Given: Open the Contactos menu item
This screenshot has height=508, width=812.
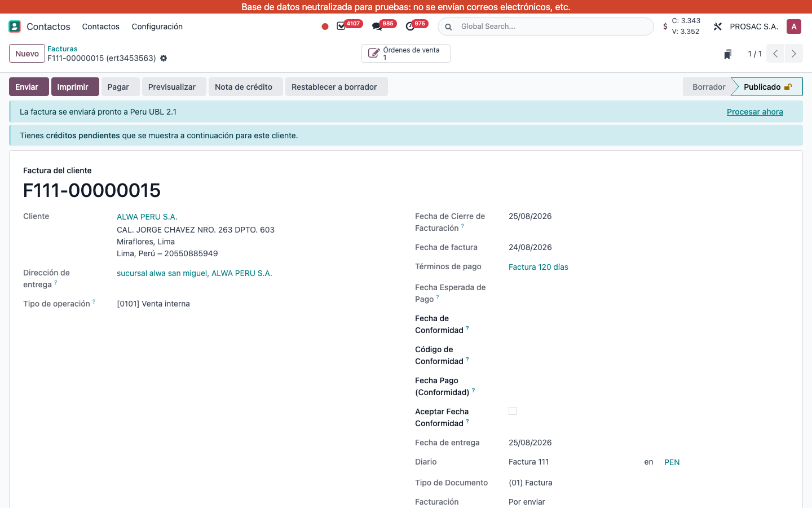Looking at the screenshot, I should [101, 27].
